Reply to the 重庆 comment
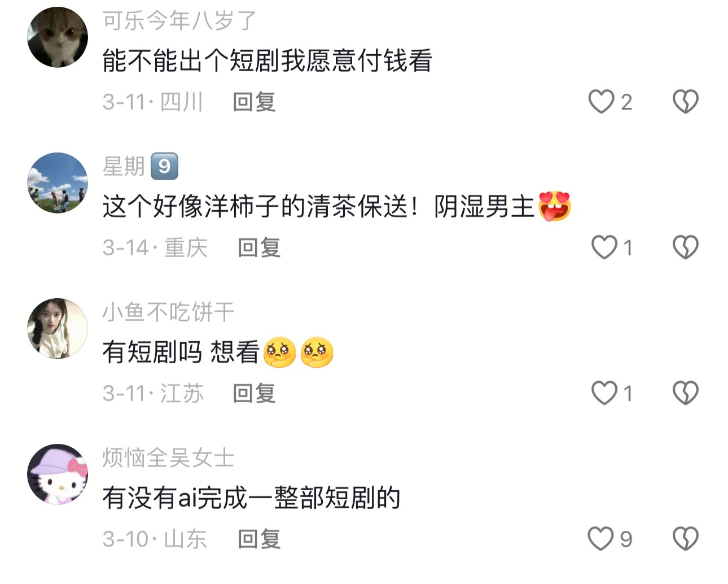 [x=259, y=248]
